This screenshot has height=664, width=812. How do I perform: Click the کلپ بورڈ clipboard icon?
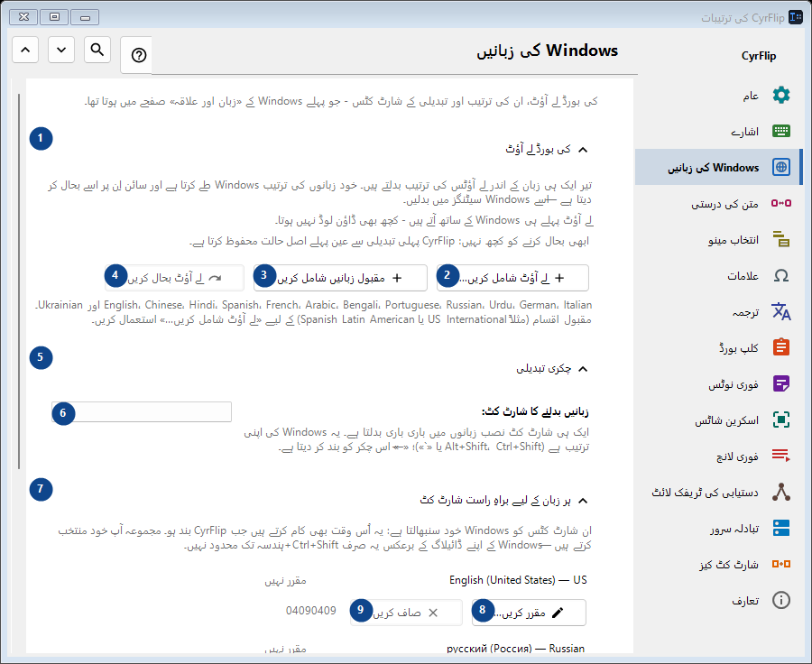pyautogui.click(x=781, y=347)
